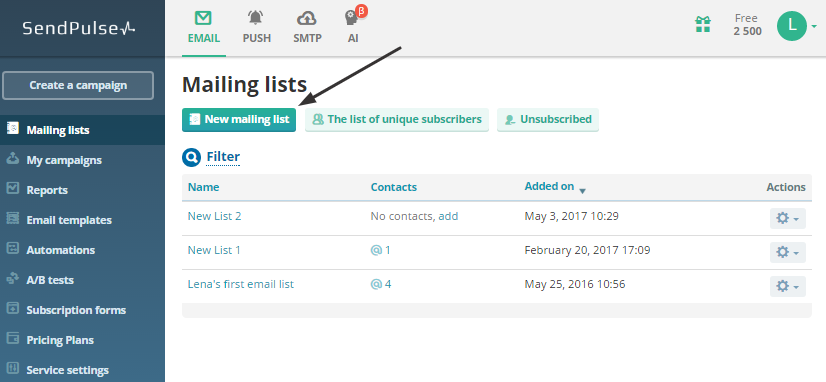Viewport: 826px width, 382px height.
Task: Open the AI beta section
Action: point(353,26)
